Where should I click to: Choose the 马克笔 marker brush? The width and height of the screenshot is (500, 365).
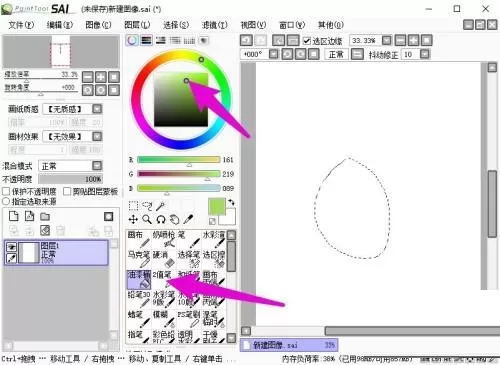[139, 259]
